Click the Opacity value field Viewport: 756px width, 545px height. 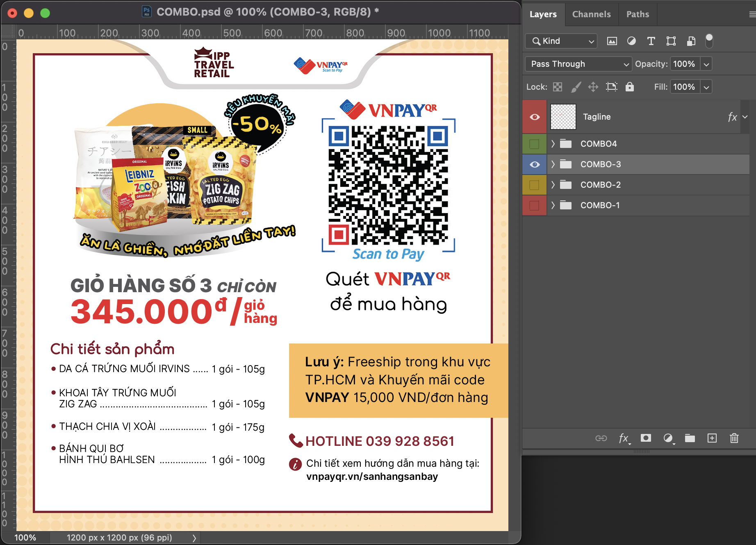(x=685, y=64)
